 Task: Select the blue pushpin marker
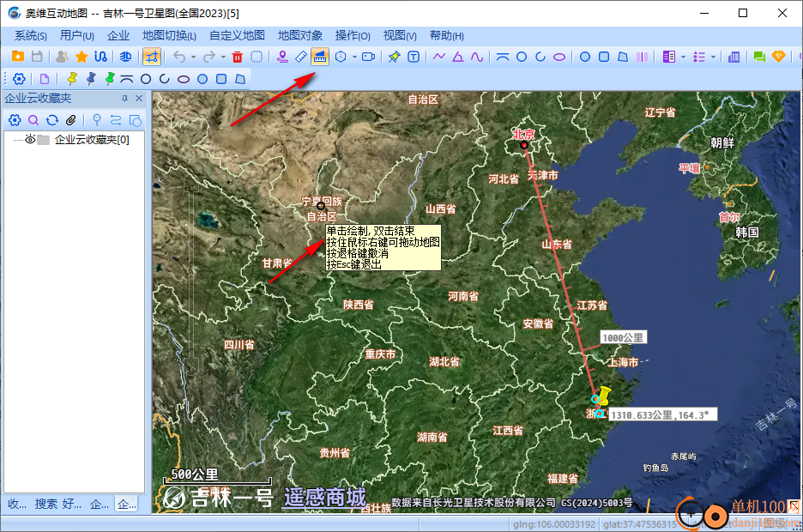pyautogui.click(x=91, y=79)
